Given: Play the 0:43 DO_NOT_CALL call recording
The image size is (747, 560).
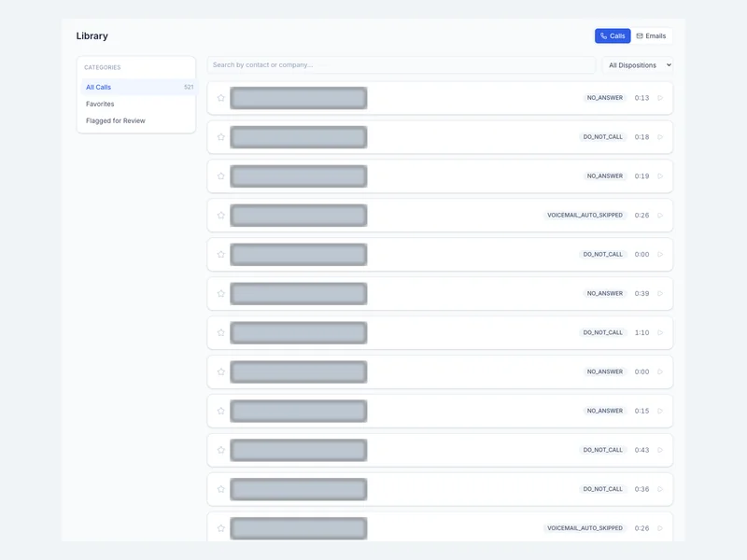Looking at the screenshot, I should pos(660,450).
